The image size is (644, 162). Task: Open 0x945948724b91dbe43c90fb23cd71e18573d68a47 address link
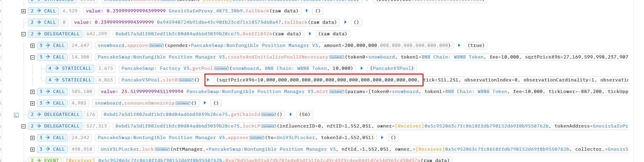pyautogui.click(x=219, y=22)
